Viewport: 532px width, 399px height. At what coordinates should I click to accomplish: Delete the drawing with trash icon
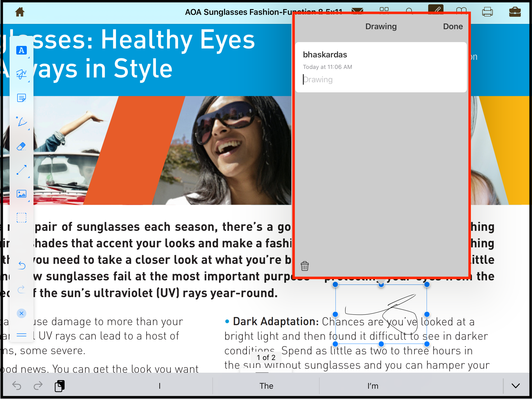pyautogui.click(x=305, y=266)
